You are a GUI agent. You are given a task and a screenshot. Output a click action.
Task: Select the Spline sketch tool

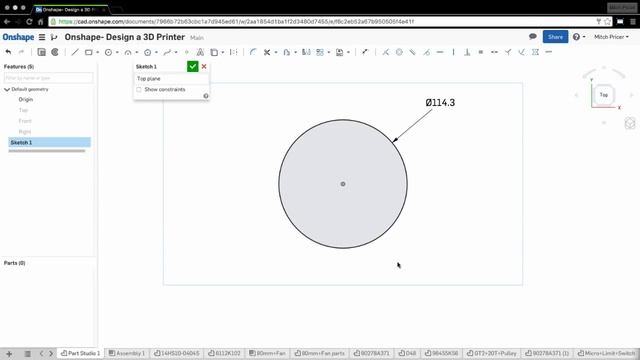coord(167,52)
